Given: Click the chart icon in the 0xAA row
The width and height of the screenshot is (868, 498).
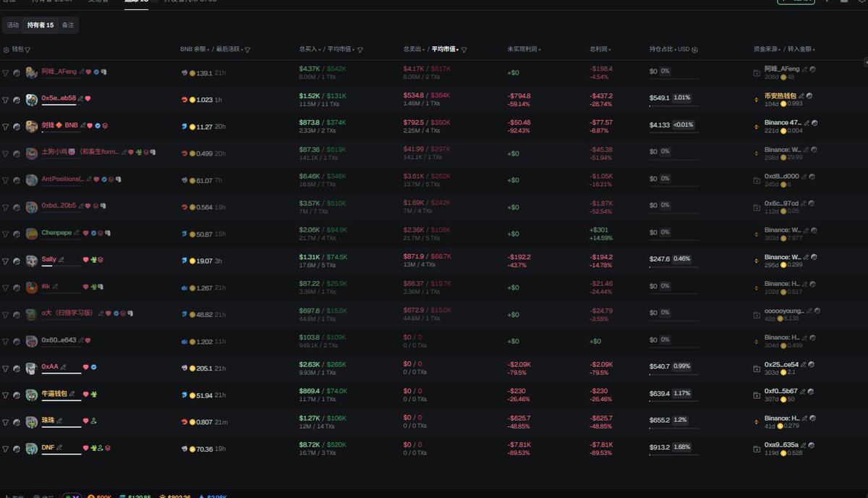Looking at the screenshot, I should tap(17, 368).
